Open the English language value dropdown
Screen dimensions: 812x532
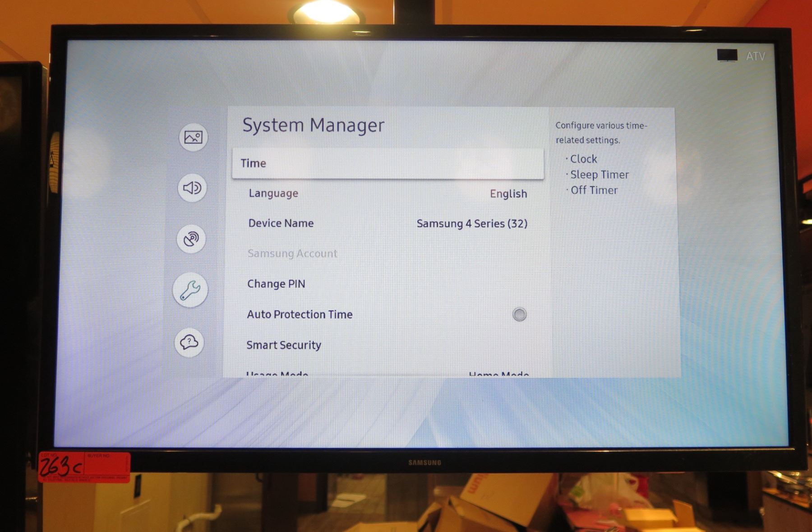[x=508, y=194]
